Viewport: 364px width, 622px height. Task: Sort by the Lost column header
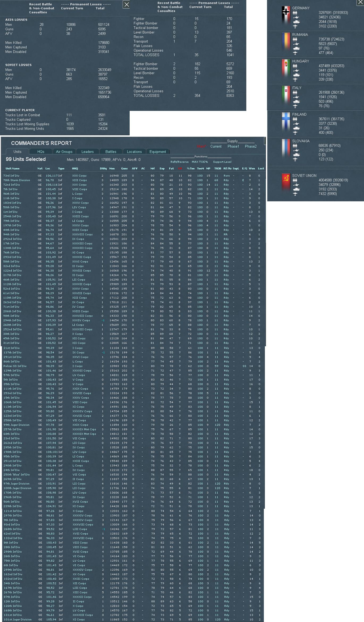click(x=261, y=169)
